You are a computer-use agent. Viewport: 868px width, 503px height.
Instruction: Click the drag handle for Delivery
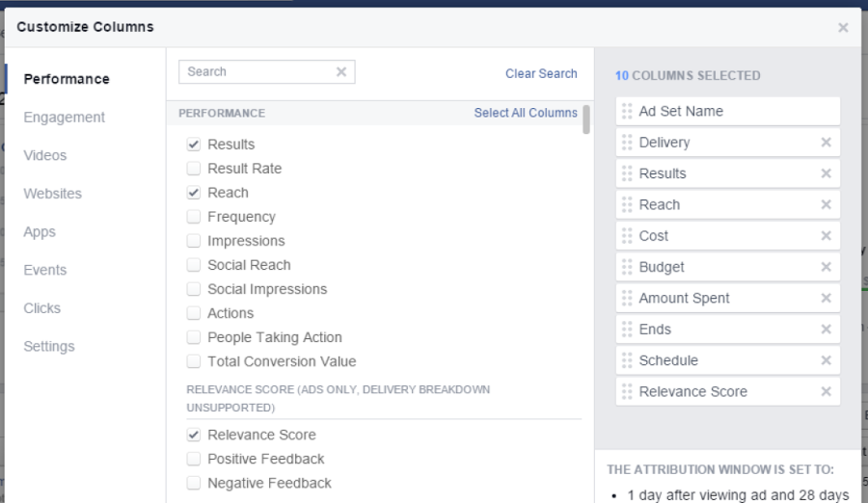627,143
